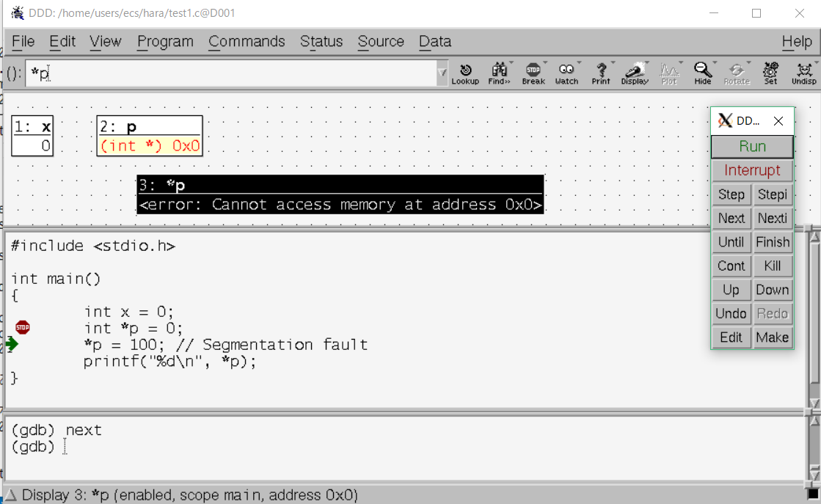Open the Source menu
The width and height of the screenshot is (821, 504).
[380, 42]
